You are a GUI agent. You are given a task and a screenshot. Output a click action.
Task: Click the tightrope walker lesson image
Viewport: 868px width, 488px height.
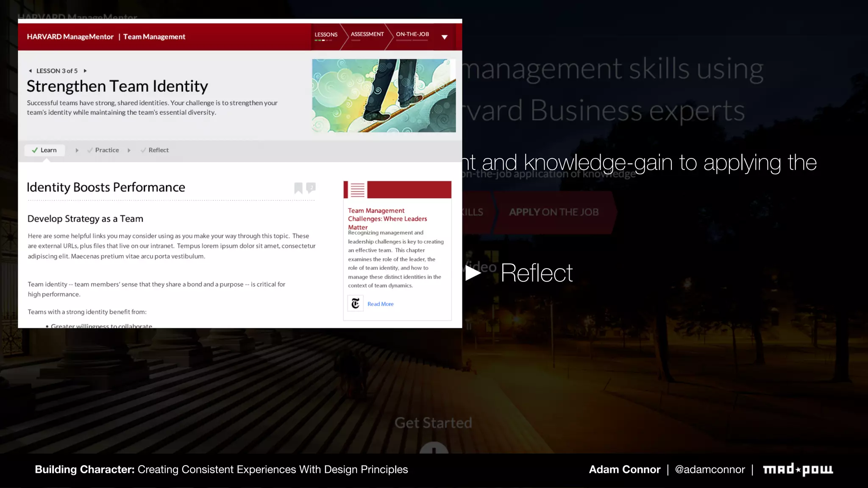384,96
